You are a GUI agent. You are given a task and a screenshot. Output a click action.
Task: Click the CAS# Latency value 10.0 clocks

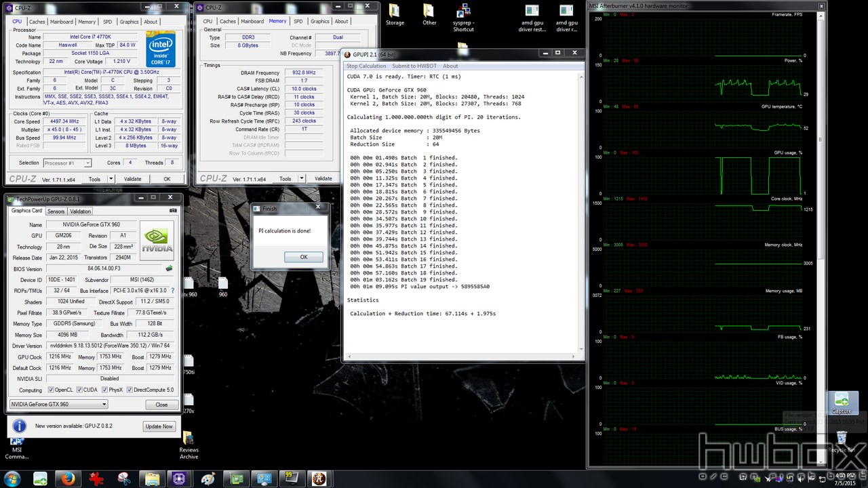pos(303,89)
